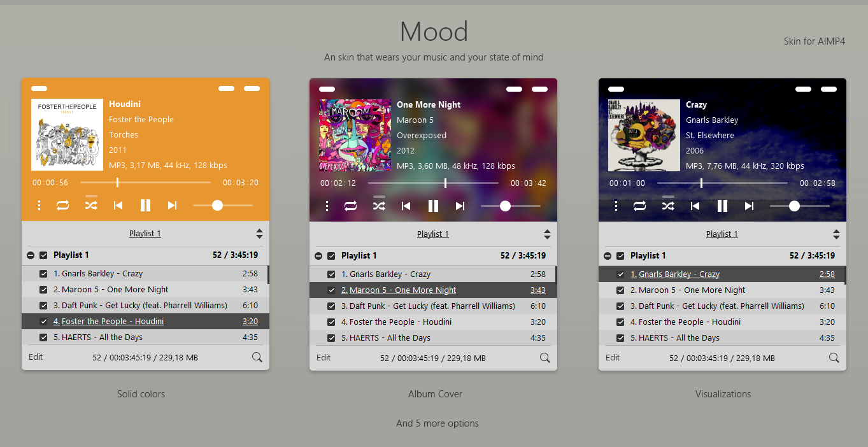Seek along the Crazy track progress bar
Image resolution: width=868 pixels, height=447 pixels.
[x=722, y=183]
